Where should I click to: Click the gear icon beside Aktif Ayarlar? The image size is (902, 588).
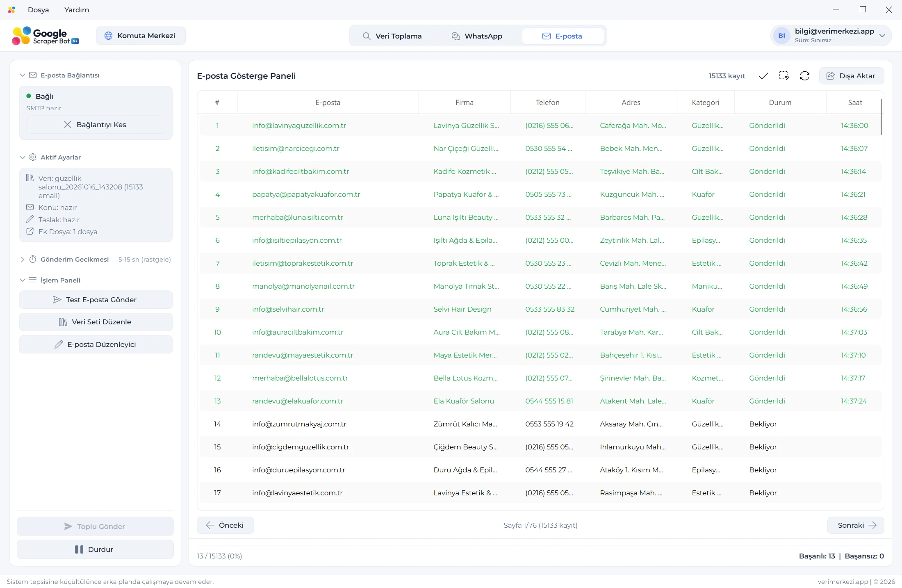pos(33,157)
